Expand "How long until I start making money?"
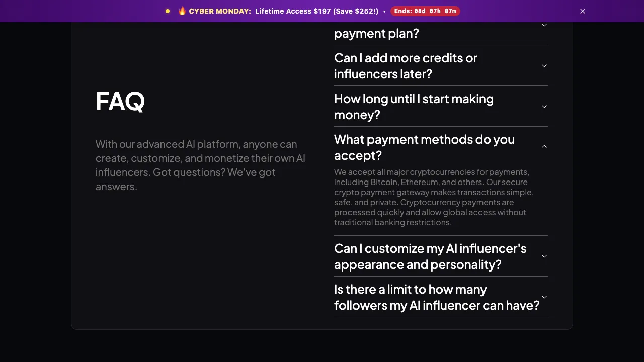 pos(414,106)
